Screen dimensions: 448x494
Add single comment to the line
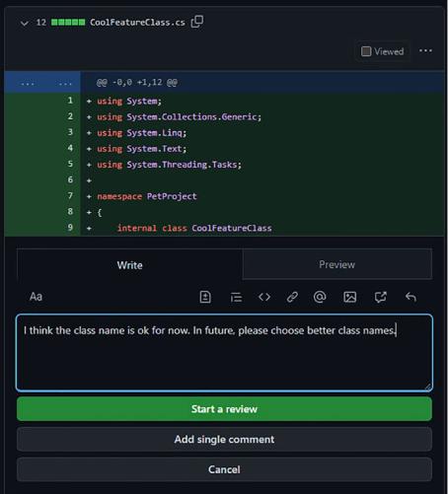click(224, 440)
